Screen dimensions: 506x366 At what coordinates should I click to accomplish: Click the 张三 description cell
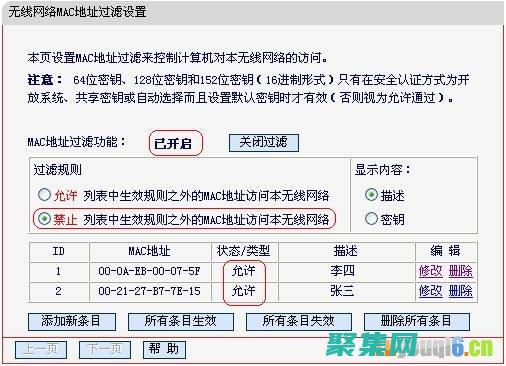point(346,291)
